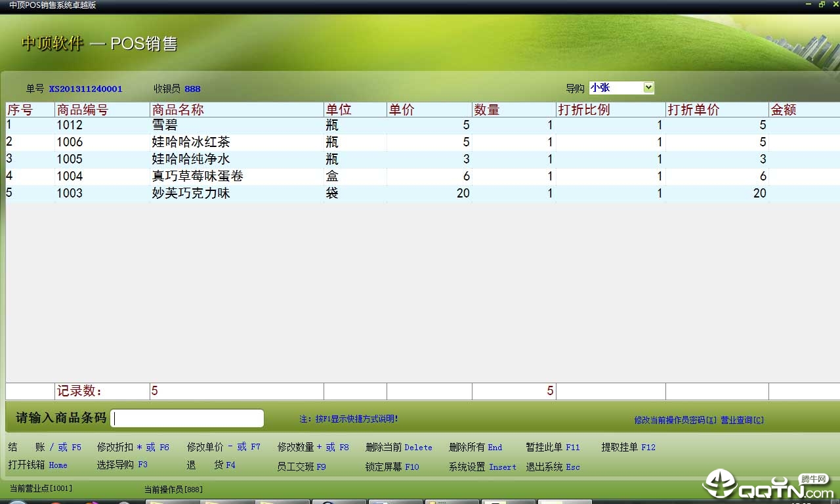840x504 pixels.
Task: Click 打开钱箱 Home shortcut
Action: coord(38,465)
